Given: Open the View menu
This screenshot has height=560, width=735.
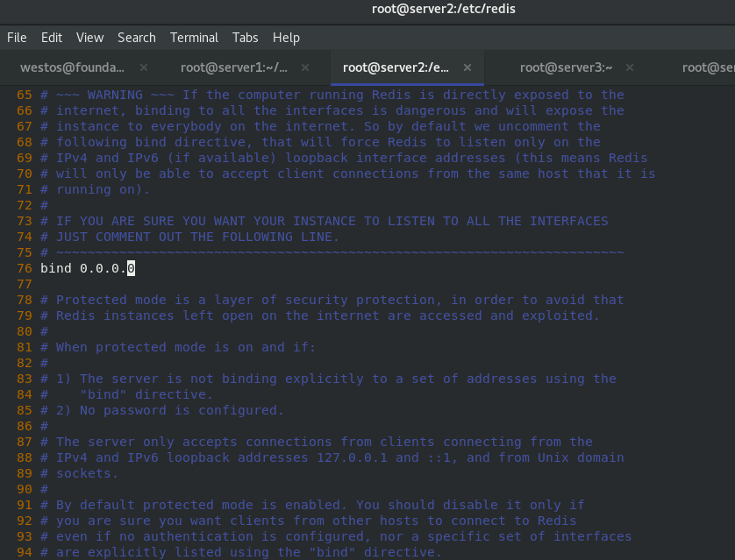Looking at the screenshot, I should point(89,38).
